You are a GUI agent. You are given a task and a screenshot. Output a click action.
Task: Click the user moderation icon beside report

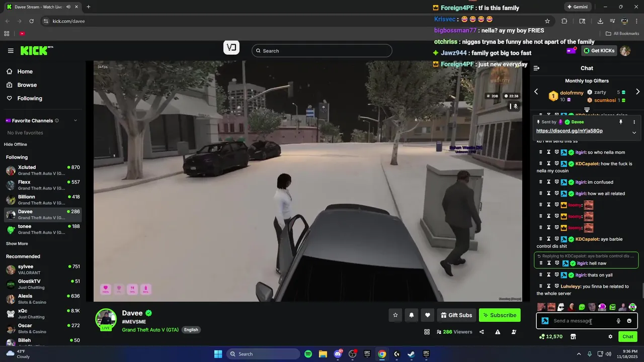click(514, 332)
